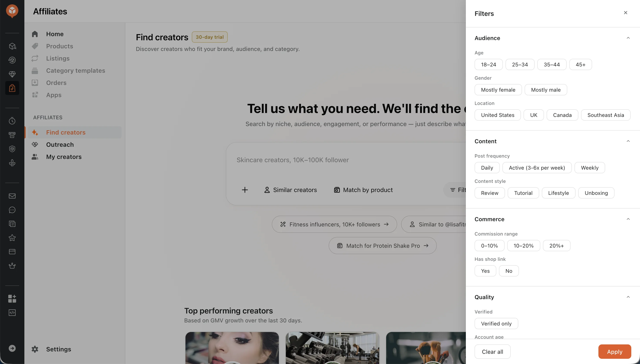The width and height of the screenshot is (640, 364).
Task: Open the Outreach page
Action: point(74,145)
